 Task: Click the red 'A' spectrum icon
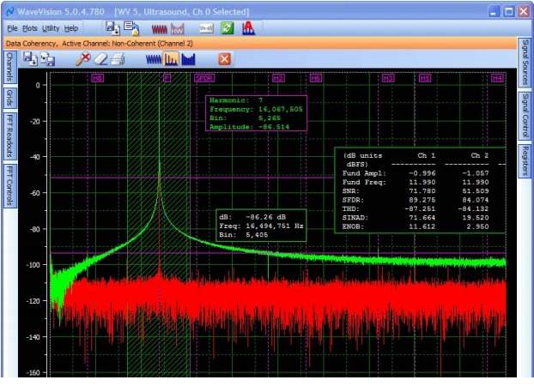(x=248, y=28)
